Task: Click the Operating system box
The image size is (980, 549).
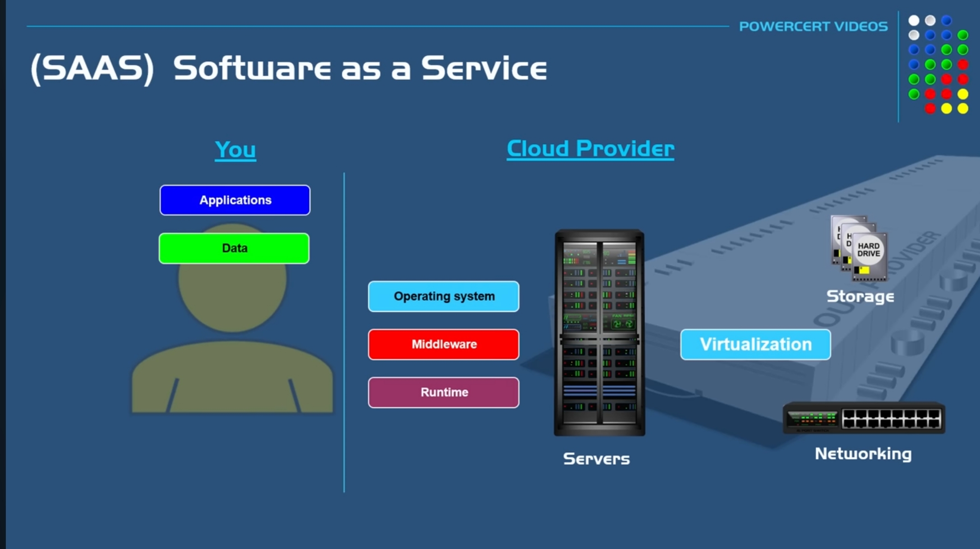Action: click(444, 297)
